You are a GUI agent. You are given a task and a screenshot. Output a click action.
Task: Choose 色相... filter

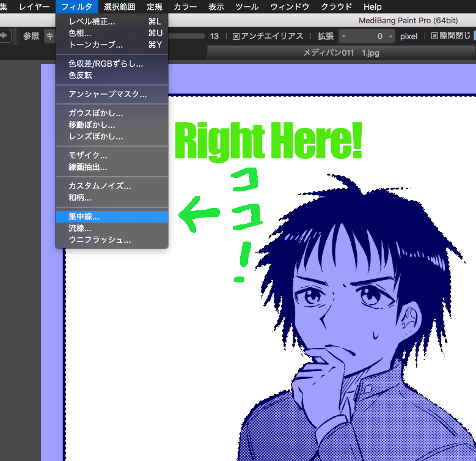point(112,33)
